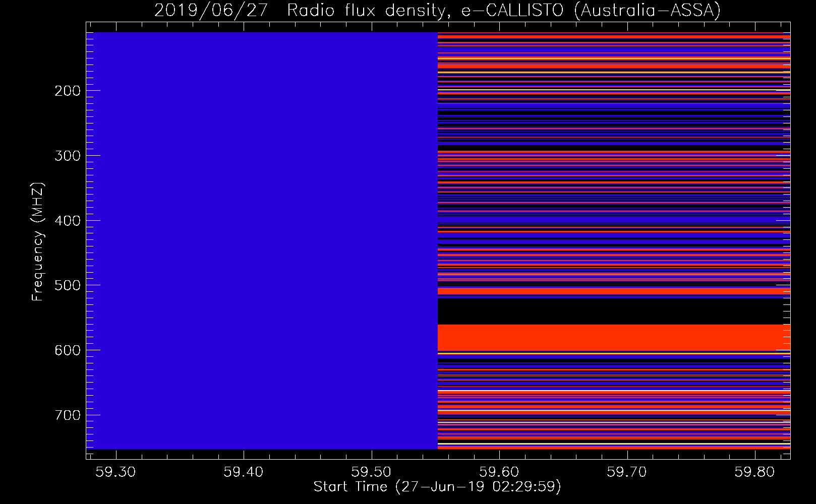Click the 59.60 time tick label
Viewport: 816px width, 504px height.
[x=499, y=472]
